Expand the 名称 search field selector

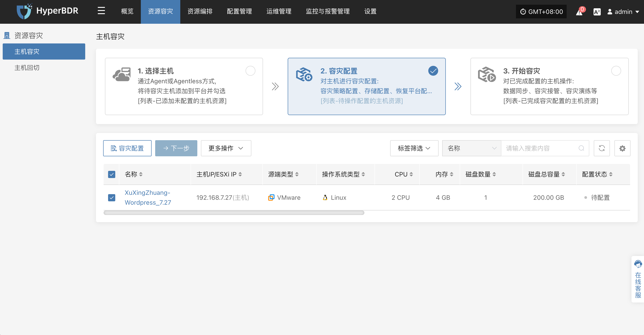[472, 148]
